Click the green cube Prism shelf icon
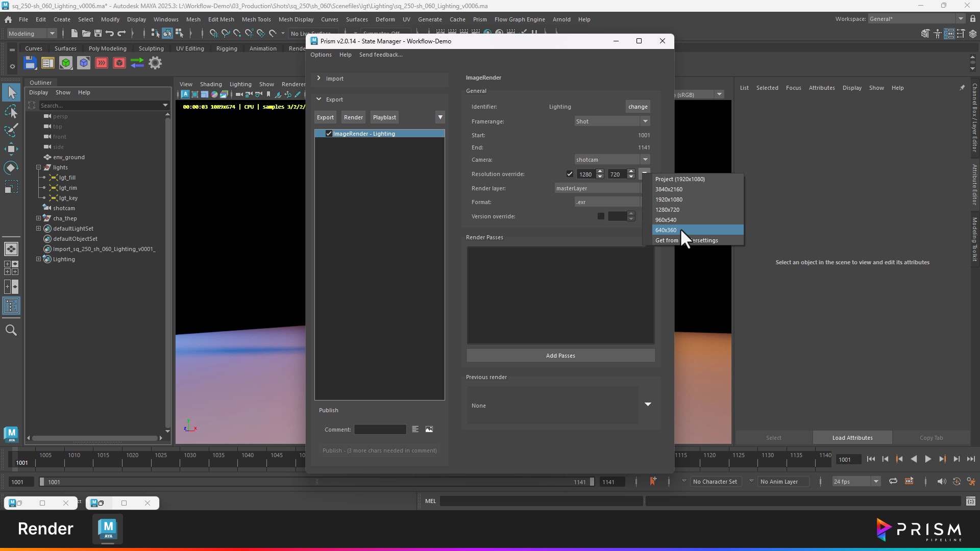 point(66,63)
